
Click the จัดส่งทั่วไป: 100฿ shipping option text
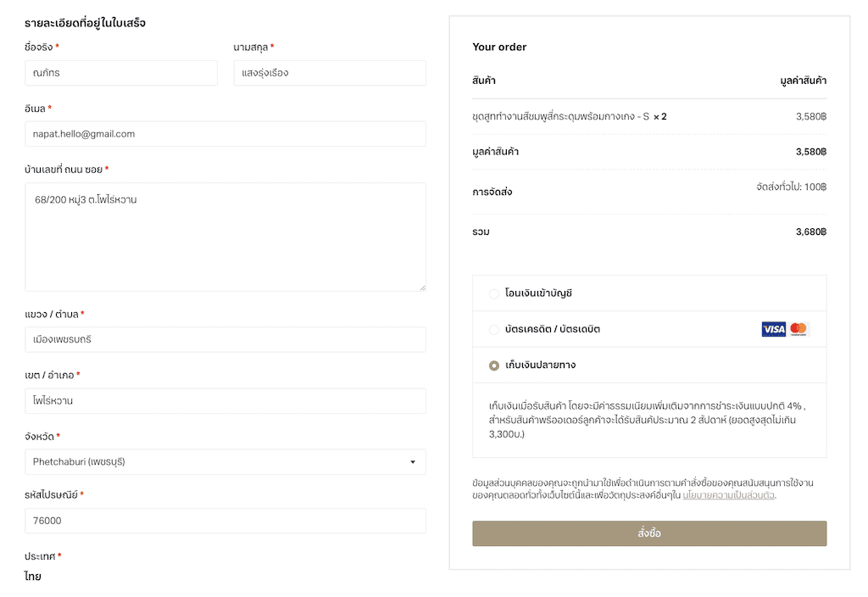pos(792,187)
